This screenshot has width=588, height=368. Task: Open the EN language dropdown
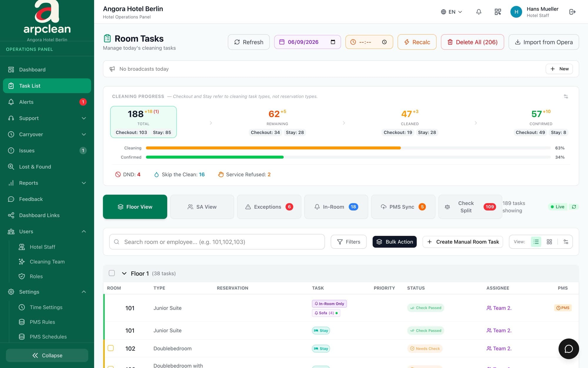(x=452, y=12)
